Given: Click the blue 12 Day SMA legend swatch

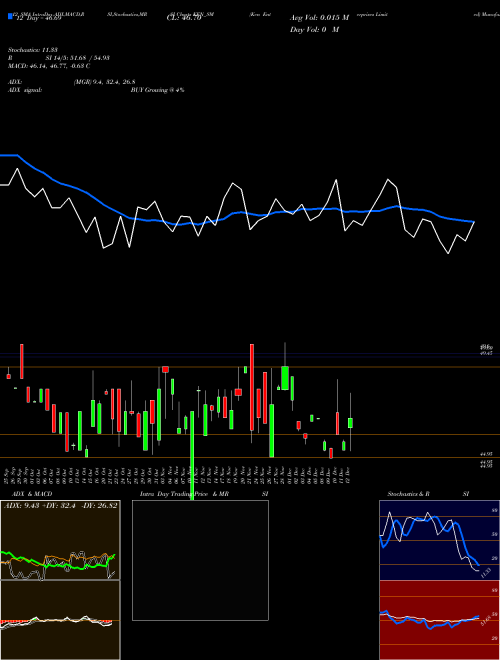Looking at the screenshot, I should 11,17.
